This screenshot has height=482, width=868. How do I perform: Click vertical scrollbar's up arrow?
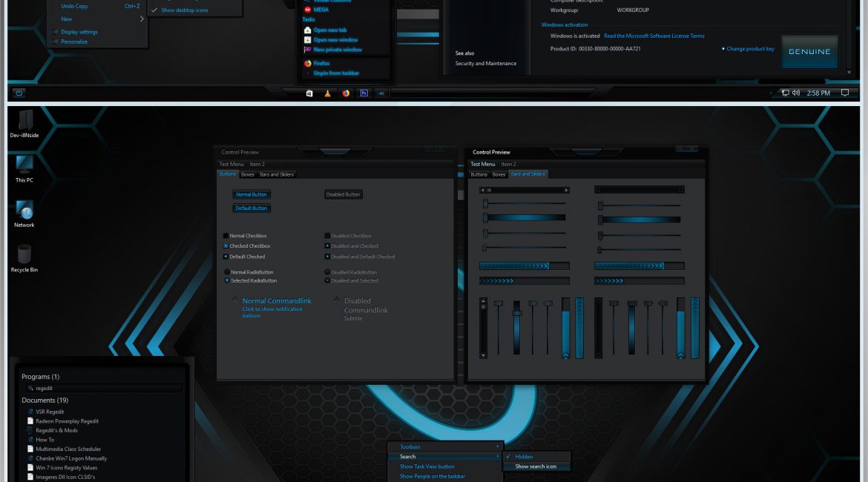[x=483, y=301]
